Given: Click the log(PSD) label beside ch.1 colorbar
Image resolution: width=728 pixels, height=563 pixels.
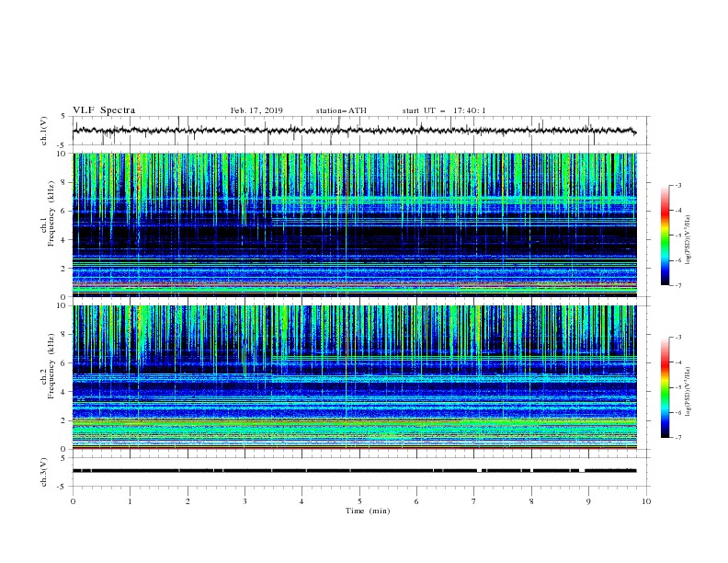Looking at the screenshot, I should 688,240.
